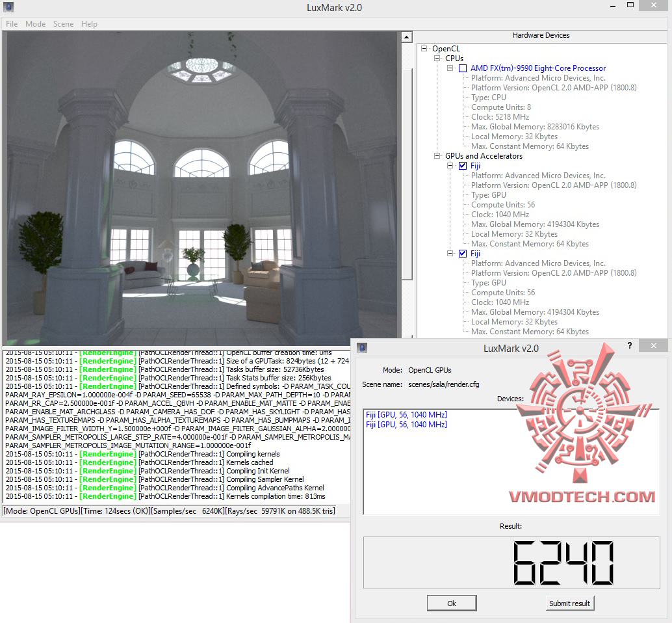The height and width of the screenshot is (623, 672).
Task: Select the first Fiji tree label
Action: pos(475,166)
